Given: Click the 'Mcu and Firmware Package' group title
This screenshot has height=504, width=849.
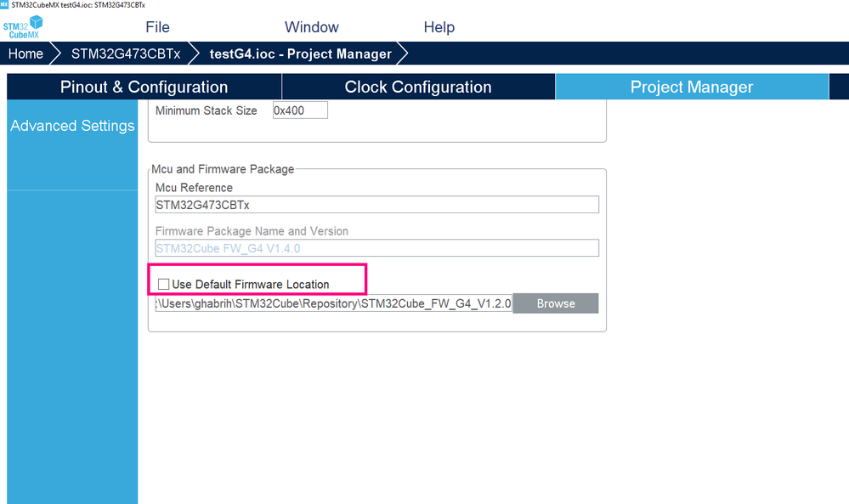Looking at the screenshot, I should pyautogui.click(x=223, y=169).
